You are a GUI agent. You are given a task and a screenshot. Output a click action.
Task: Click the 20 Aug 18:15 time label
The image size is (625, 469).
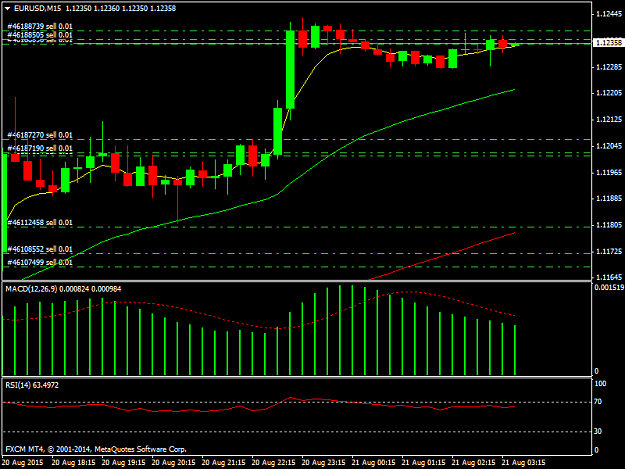[x=73, y=463]
